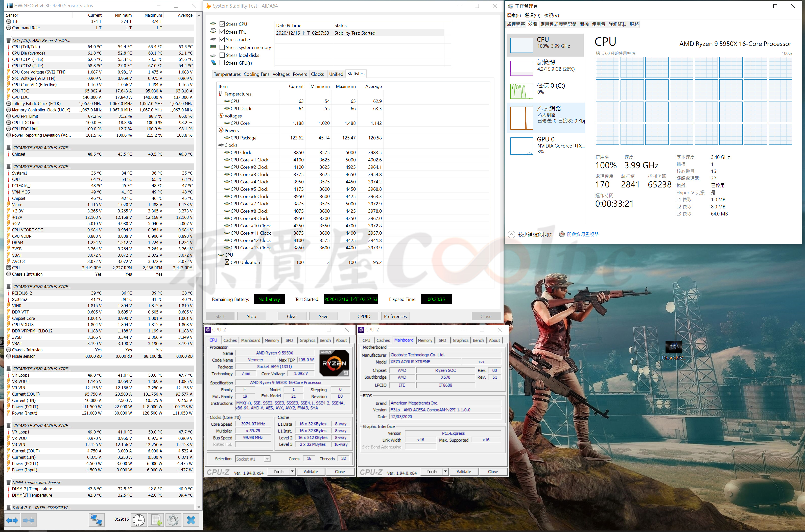Screen dimensions: 805x532
Task: Collapse Clocks group in AIDA64 Statistics
Action: tap(221, 145)
